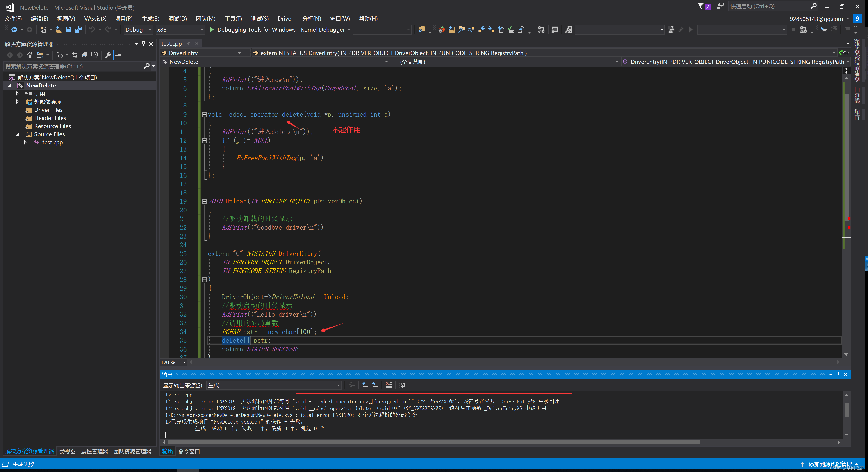Click the account 928508143@qq.com
This screenshot has width=868, height=472.
[816, 19]
